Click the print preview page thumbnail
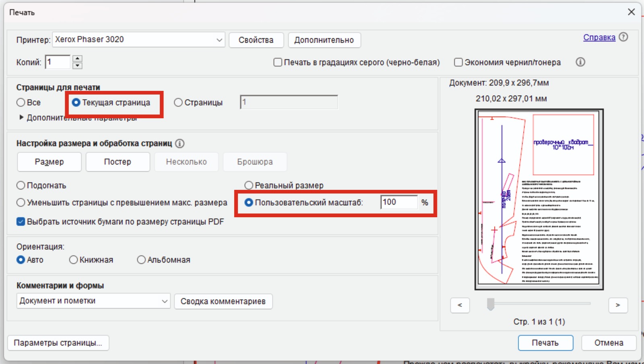Screen dimensions: 644x364 (x=539, y=199)
